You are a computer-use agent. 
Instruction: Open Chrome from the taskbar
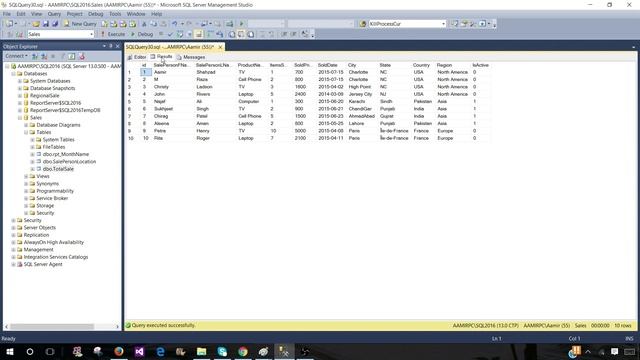point(243,351)
